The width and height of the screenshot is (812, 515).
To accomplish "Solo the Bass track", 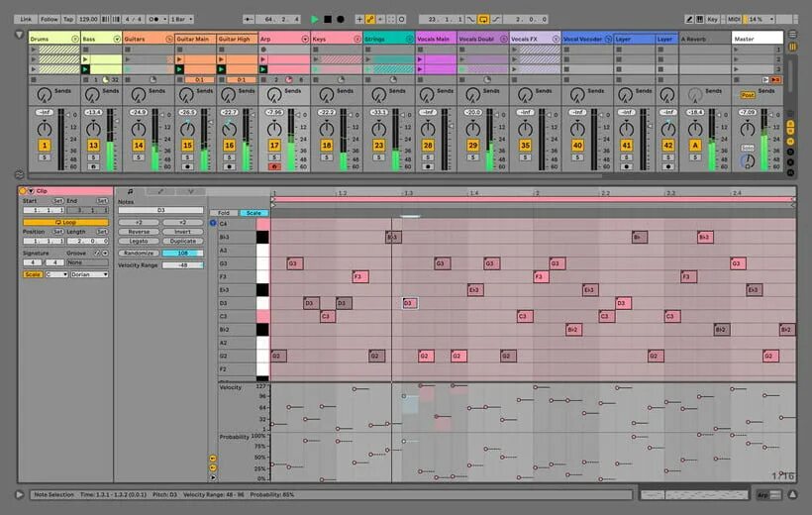I will pyautogui.click(x=93, y=157).
